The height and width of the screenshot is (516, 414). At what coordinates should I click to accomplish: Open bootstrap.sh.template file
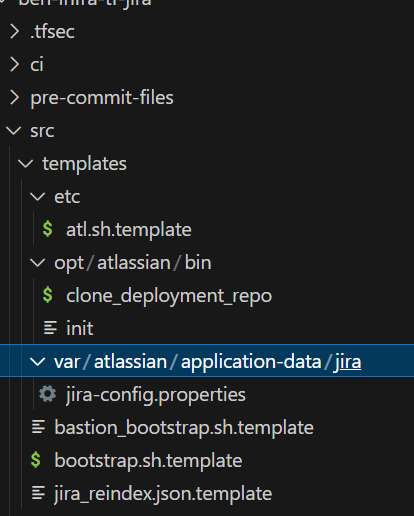tap(148, 461)
